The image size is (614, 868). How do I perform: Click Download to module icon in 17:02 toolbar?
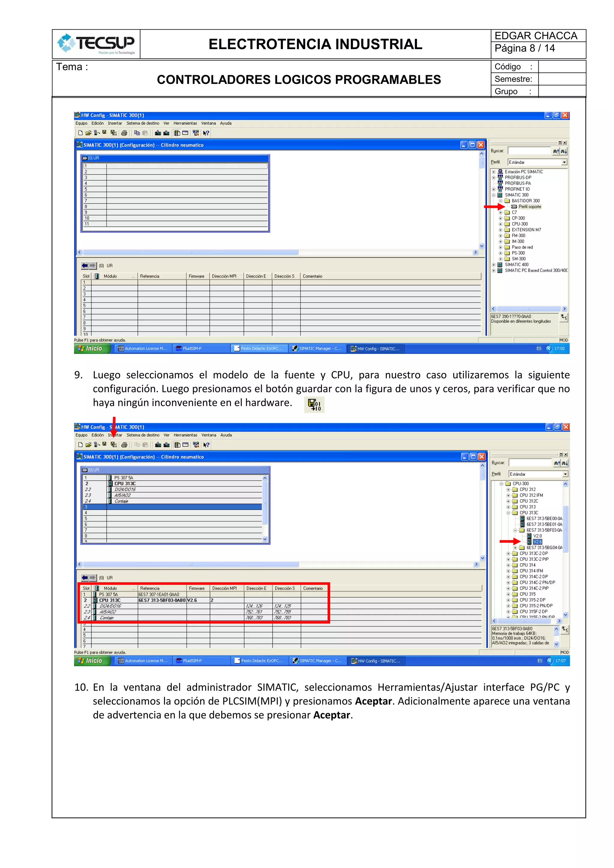[158, 133]
